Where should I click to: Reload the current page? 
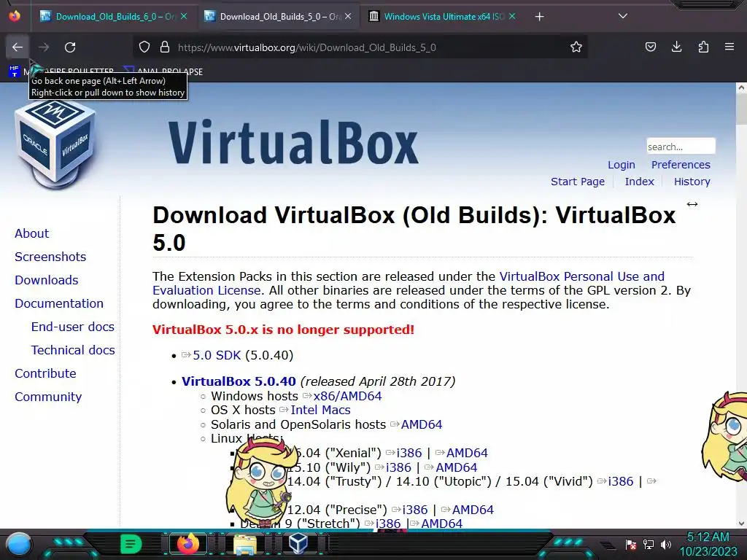(70, 47)
